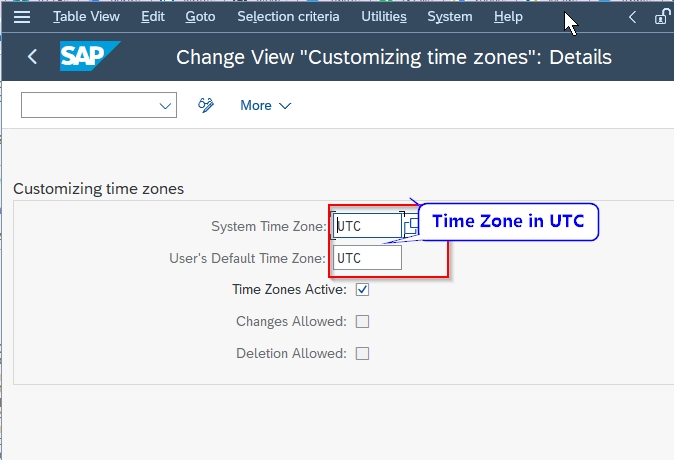Screen dimensions: 674x460
Task: Expand the command field dropdown arrow
Action: [165, 105]
